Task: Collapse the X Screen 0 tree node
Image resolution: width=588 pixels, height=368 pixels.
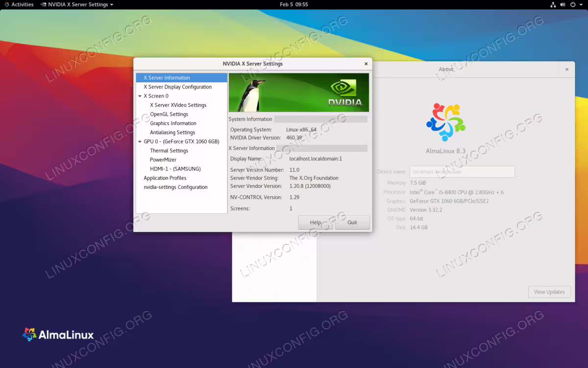Action: coord(140,96)
